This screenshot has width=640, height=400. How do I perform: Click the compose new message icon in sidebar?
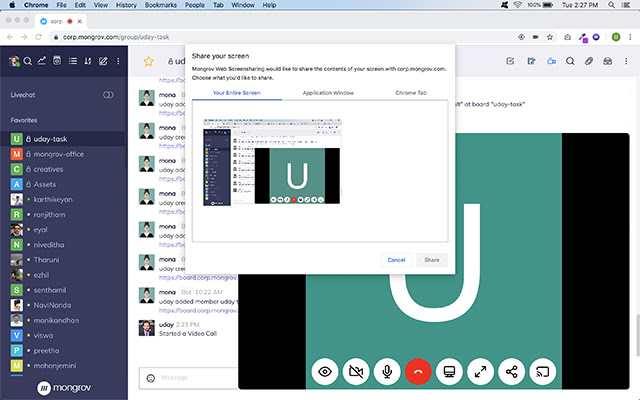[x=103, y=61]
